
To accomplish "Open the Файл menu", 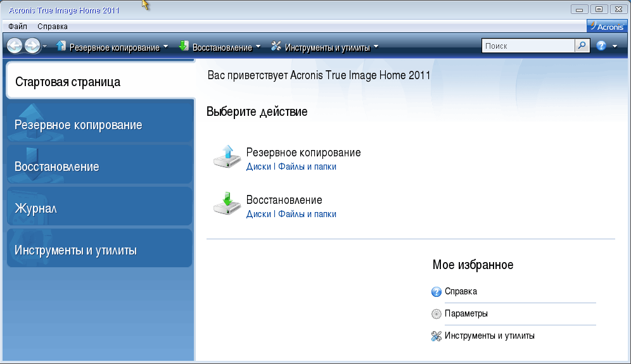I will (18, 27).
